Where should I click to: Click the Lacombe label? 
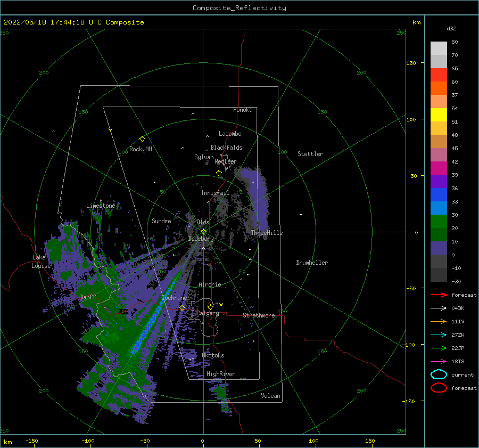coord(230,134)
